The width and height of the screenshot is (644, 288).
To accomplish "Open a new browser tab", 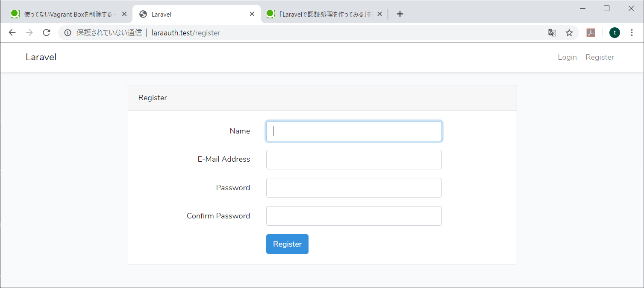I will [400, 14].
